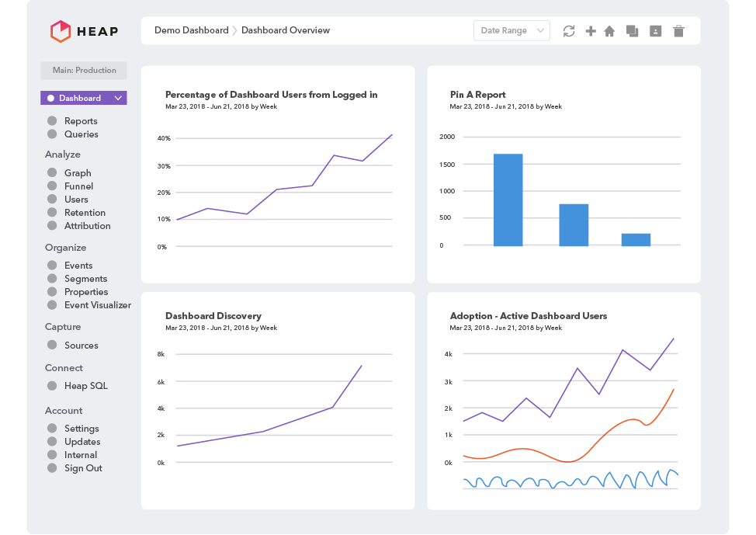
Task: Delete dashboard with trash icon
Action: point(678,31)
